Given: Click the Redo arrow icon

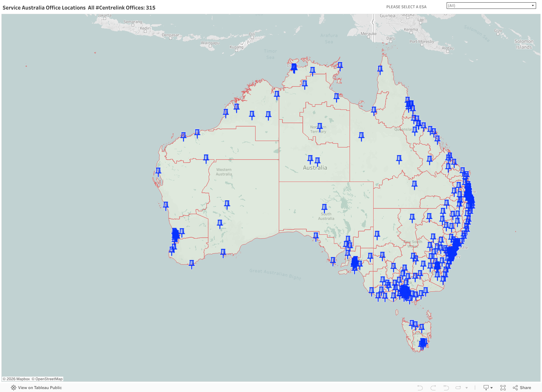Looking at the screenshot, I should [433, 388].
